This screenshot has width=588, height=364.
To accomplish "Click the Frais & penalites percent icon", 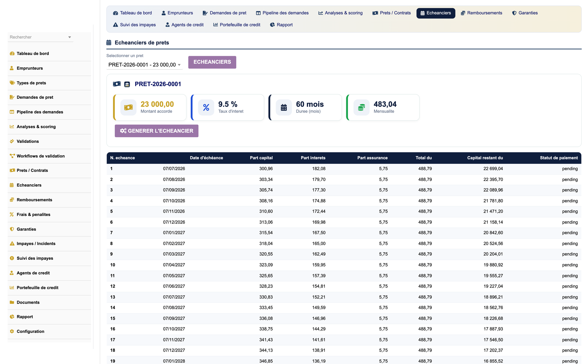I will 12,214.
